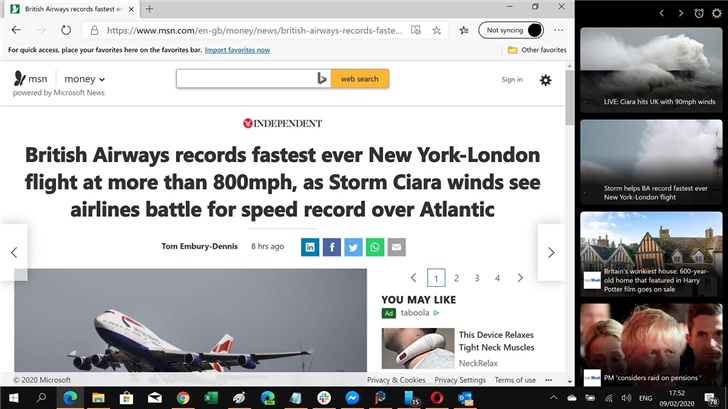Open PM considers raid on pensions card
This screenshot has width=728, height=409.
(x=651, y=345)
